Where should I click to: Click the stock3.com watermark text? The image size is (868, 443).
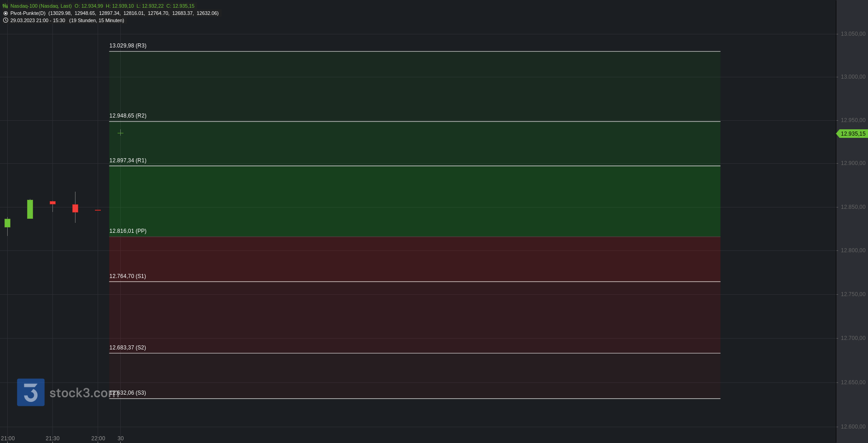pyautogui.click(x=85, y=393)
